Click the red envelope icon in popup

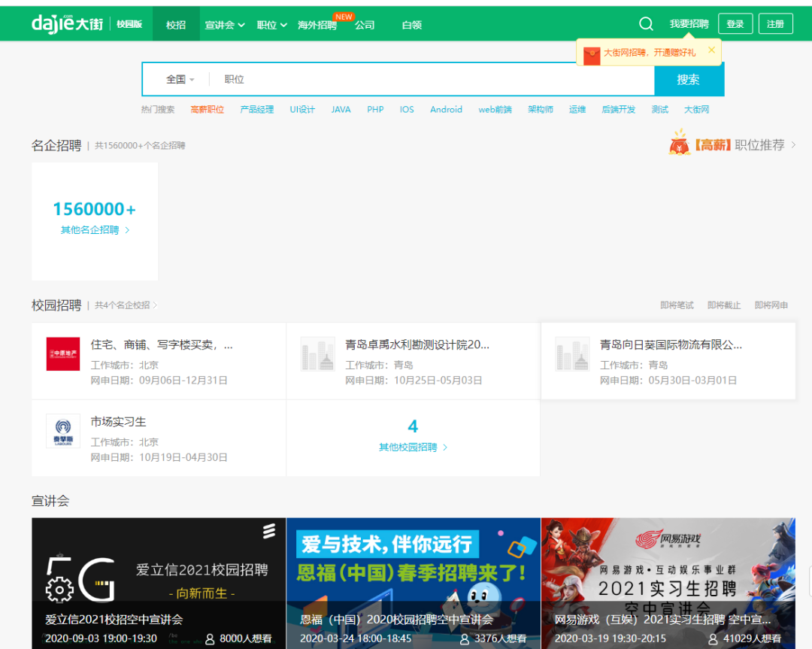point(592,56)
